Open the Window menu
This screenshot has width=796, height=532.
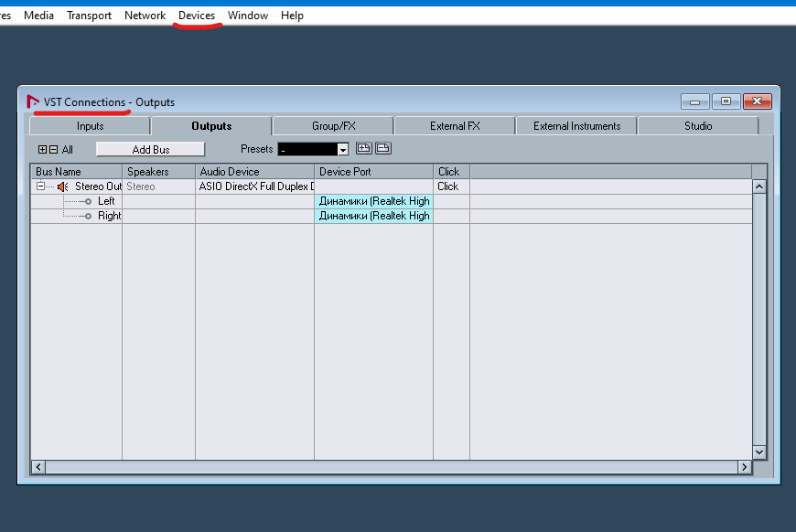click(248, 16)
